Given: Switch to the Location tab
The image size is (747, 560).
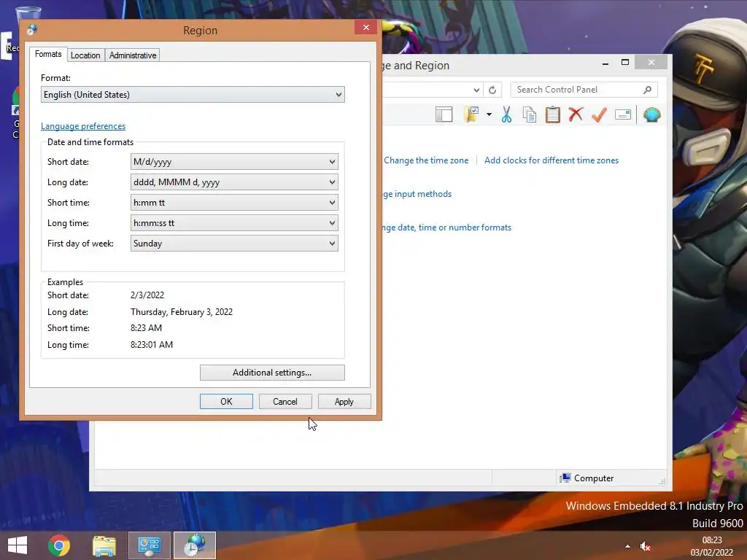Looking at the screenshot, I should tap(85, 55).
